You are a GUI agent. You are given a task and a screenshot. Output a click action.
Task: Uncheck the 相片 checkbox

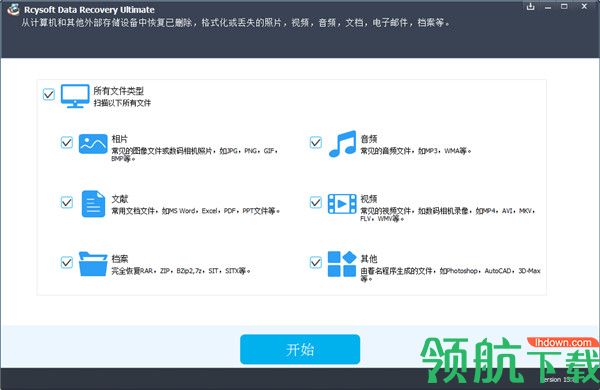click(67, 142)
